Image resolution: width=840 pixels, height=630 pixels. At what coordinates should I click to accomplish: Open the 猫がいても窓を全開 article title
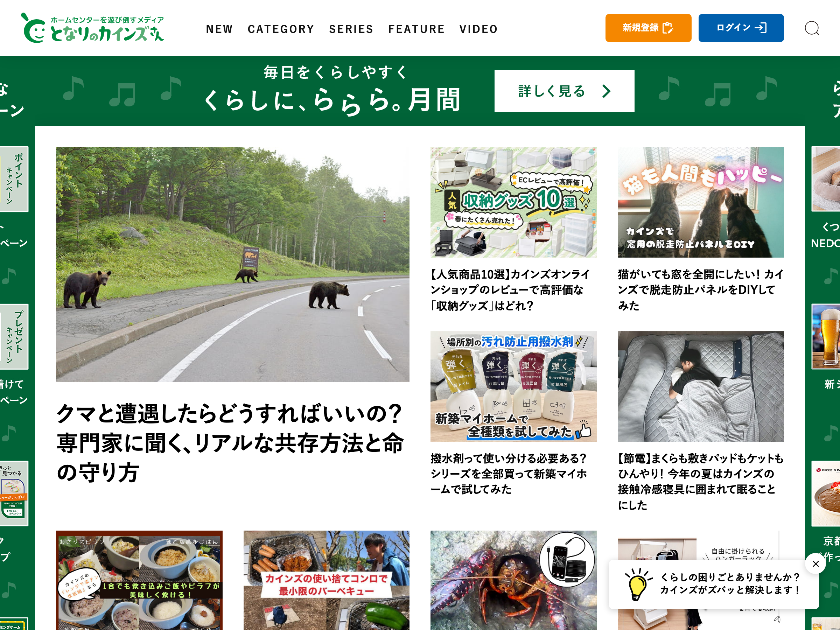701,290
